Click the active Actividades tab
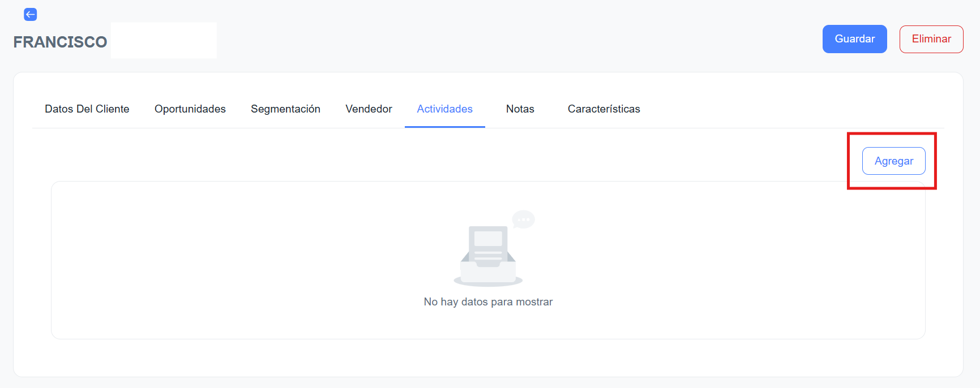980x388 pixels. coord(444,109)
